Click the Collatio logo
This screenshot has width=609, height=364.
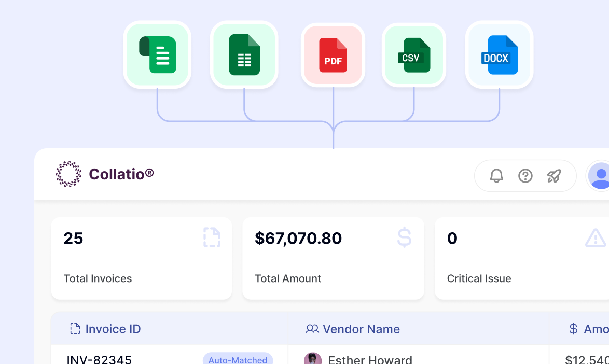point(69,174)
